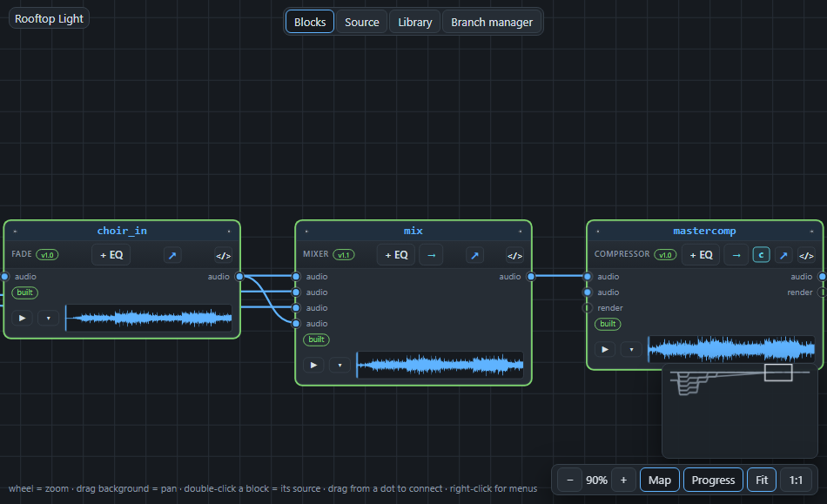Zoom in with the plus button
Image resolution: width=827 pixels, height=504 pixels.
pos(623,480)
